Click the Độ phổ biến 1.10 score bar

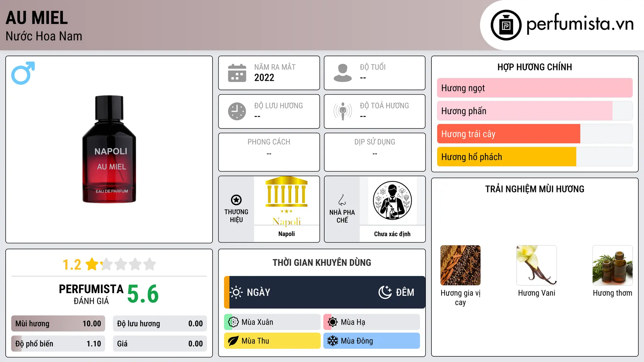[58, 344]
